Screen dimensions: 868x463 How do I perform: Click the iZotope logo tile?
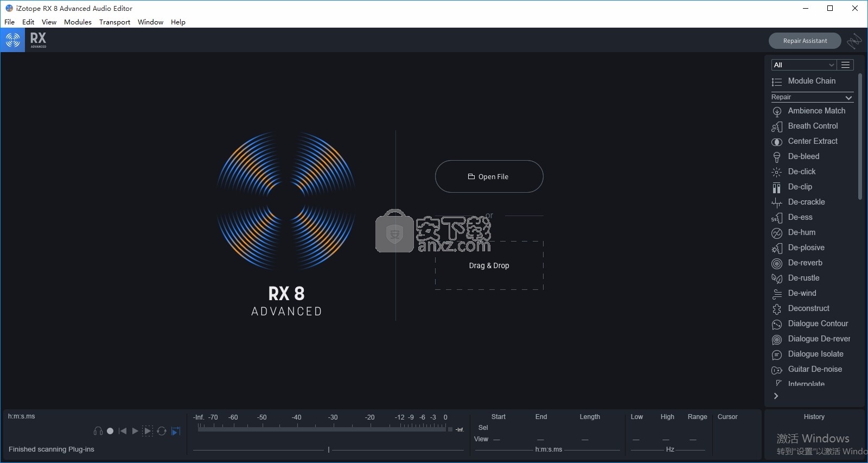point(12,40)
